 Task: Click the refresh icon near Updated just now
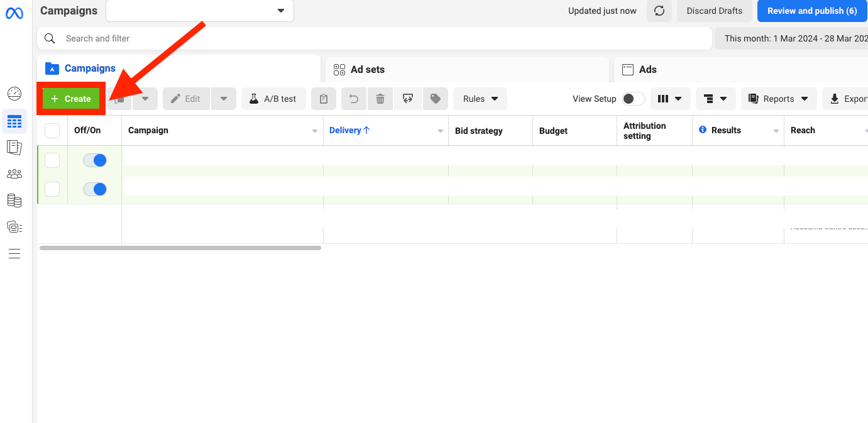click(659, 11)
